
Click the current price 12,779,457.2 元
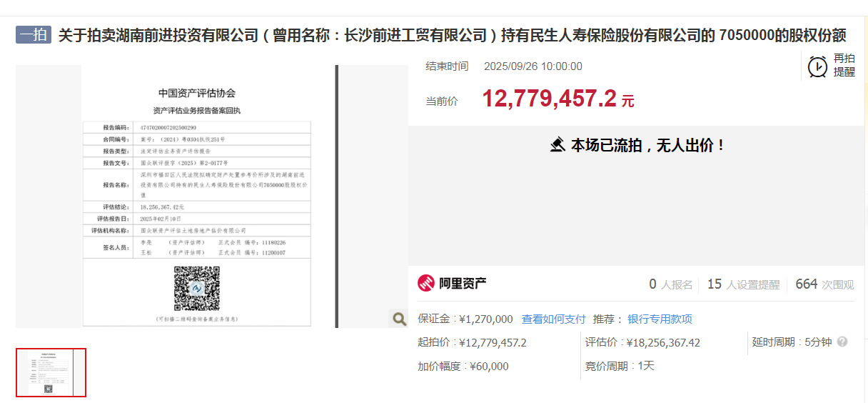[557, 99]
